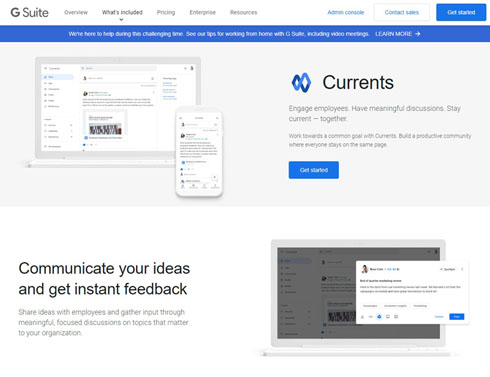Viewport: 490px width, 377px height.
Task: Click the G Suite logo
Action: point(29,13)
